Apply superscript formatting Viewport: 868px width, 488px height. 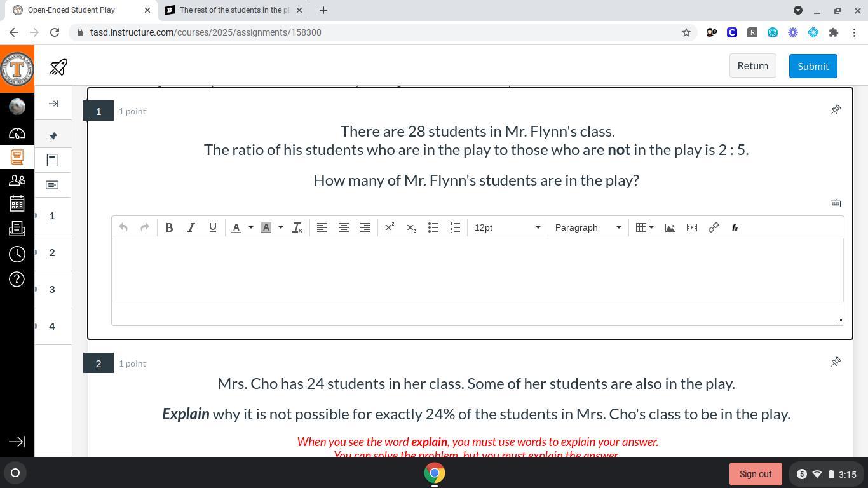pyautogui.click(x=390, y=227)
